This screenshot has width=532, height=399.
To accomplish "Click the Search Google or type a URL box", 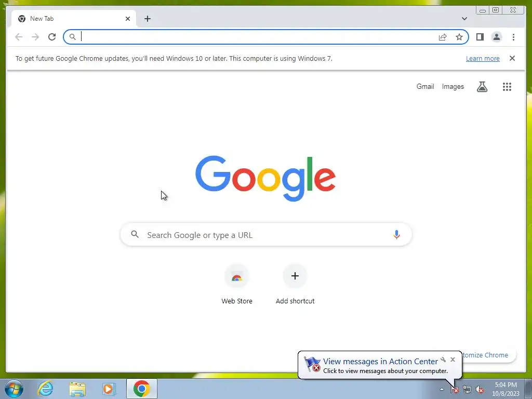I will [x=266, y=235].
